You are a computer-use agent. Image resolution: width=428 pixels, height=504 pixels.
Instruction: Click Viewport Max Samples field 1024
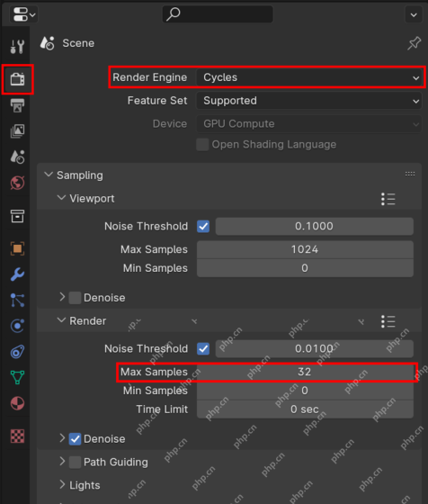[305, 249]
